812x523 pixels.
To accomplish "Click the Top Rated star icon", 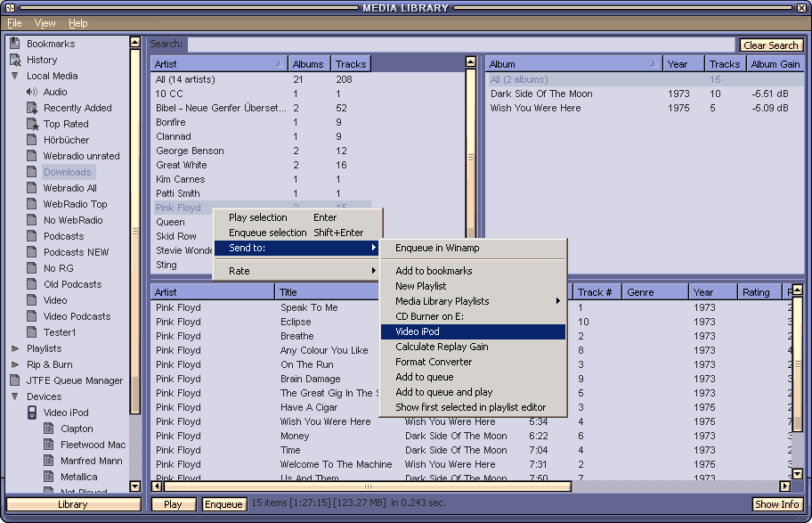I will [32, 124].
